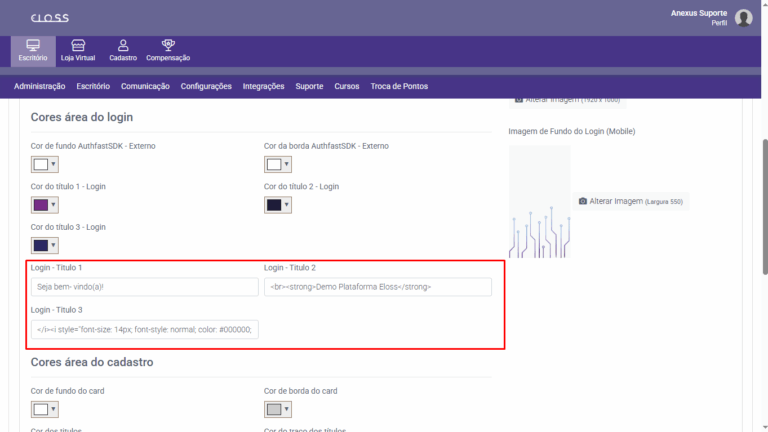Click the Login - Título 3 input field

tap(145, 329)
